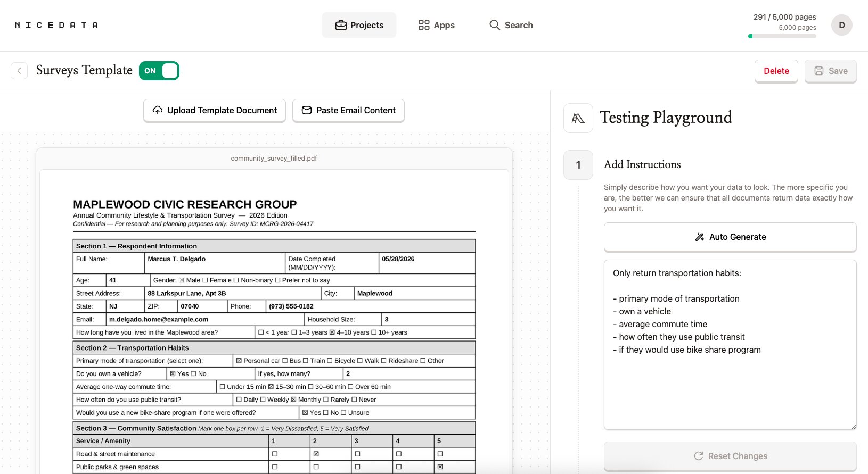Screen dimensions: 868x474
Task: Click phone number '(973) 555-0182'
Action: coord(291,306)
